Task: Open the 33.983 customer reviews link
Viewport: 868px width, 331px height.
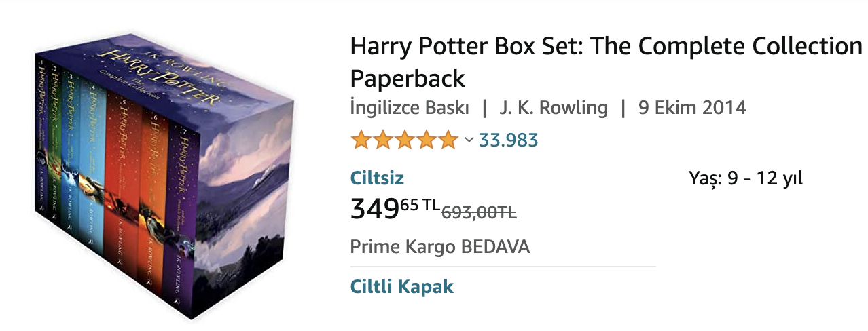Action: click(x=508, y=140)
